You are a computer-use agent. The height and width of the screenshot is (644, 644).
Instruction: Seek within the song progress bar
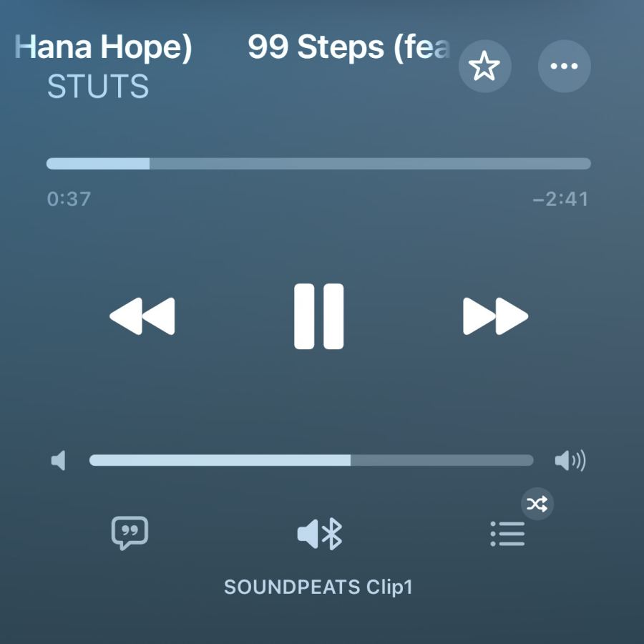click(318, 163)
